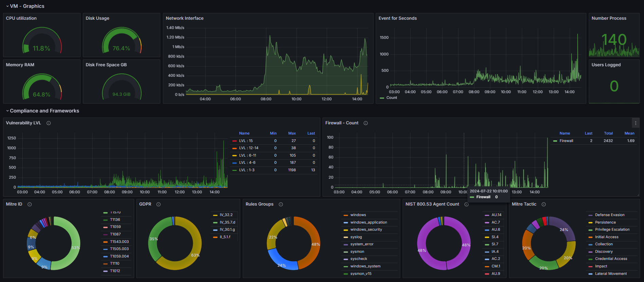Click the Rules Groups info icon
Viewport: 644px width, 282px height.
point(281,204)
